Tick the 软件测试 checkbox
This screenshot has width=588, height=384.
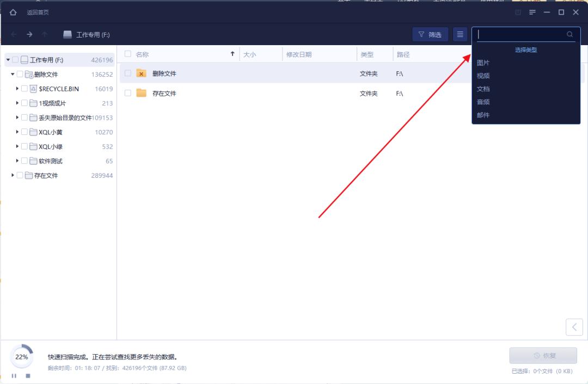24,160
